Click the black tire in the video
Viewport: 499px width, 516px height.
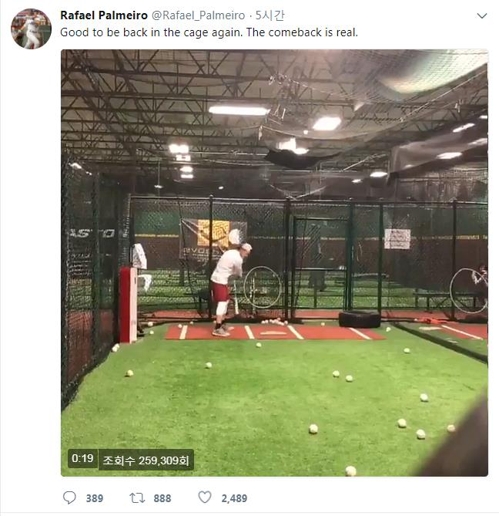[359, 319]
